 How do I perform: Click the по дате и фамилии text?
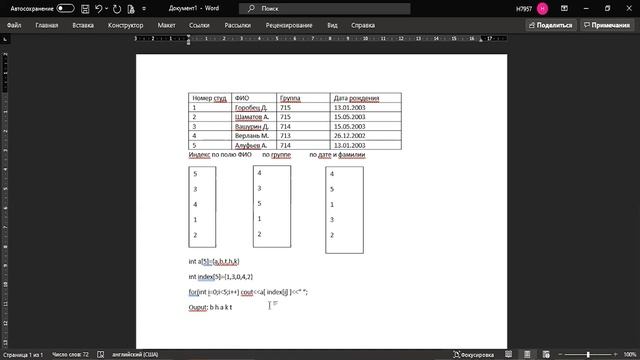click(x=337, y=155)
